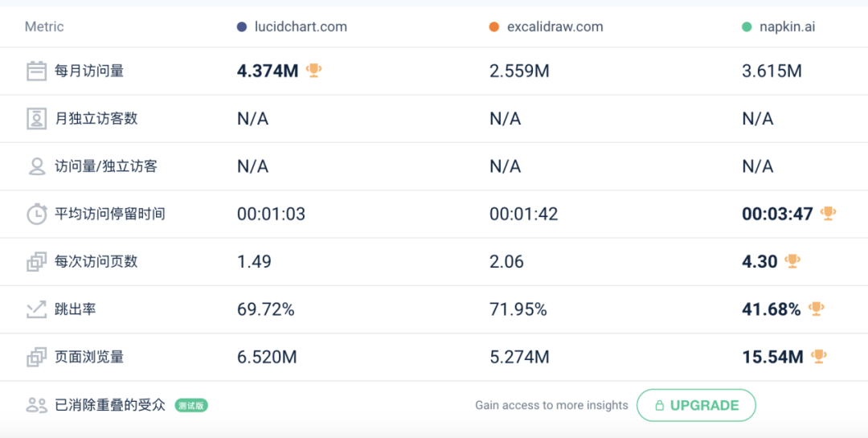This screenshot has width=868, height=438.
Task: Click the trophy beside 00:03:47 duration
Action: [x=828, y=214]
